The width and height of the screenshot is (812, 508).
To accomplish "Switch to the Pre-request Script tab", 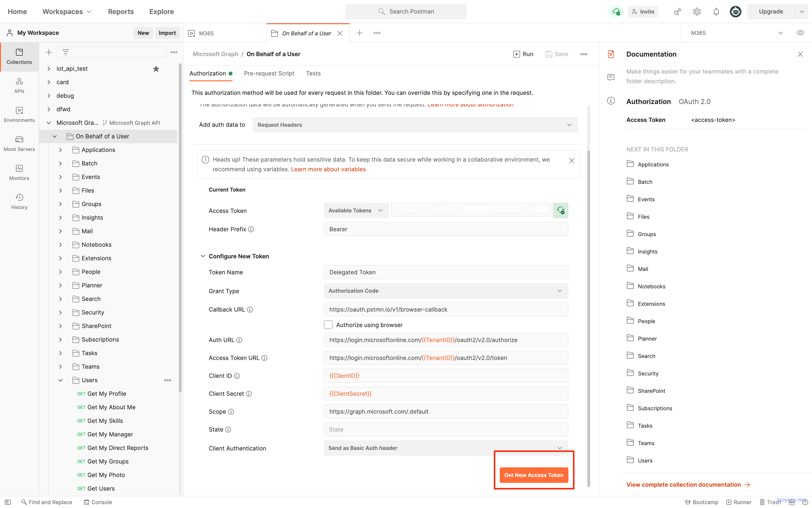I will click(269, 73).
